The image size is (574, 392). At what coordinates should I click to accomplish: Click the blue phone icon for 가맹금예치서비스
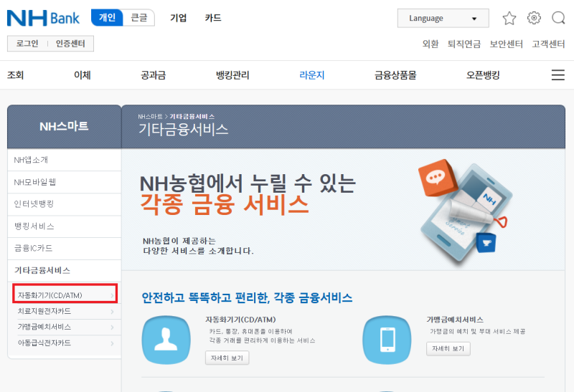(x=387, y=340)
